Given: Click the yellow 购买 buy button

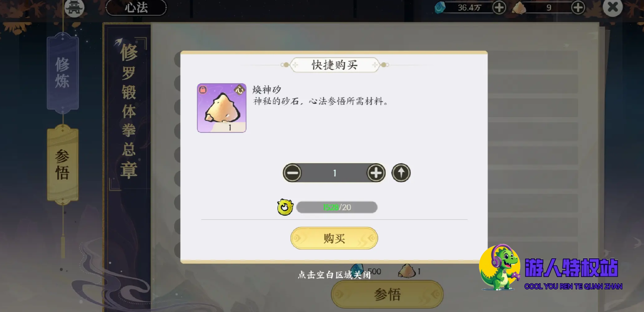Looking at the screenshot, I should click(334, 238).
